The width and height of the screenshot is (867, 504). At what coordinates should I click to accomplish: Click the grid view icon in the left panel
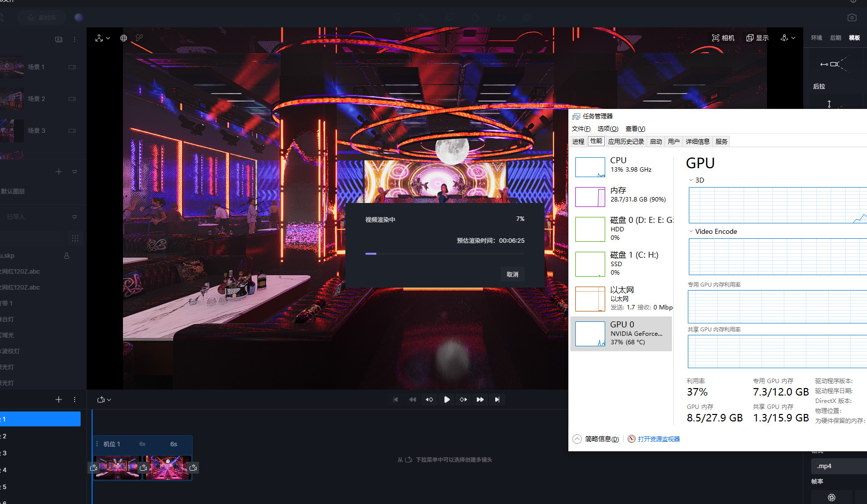[x=75, y=238]
